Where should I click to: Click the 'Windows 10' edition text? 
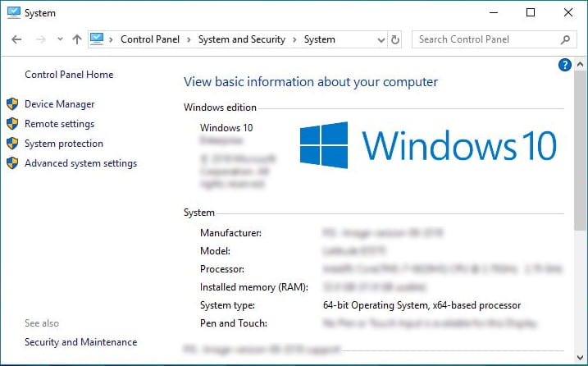[x=226, y=128]
